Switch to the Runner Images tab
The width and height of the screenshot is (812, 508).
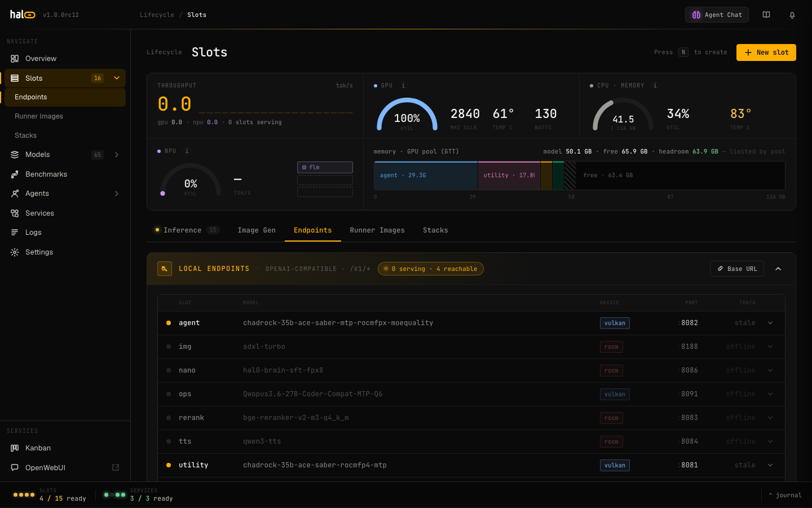click(x=377, y=230)
